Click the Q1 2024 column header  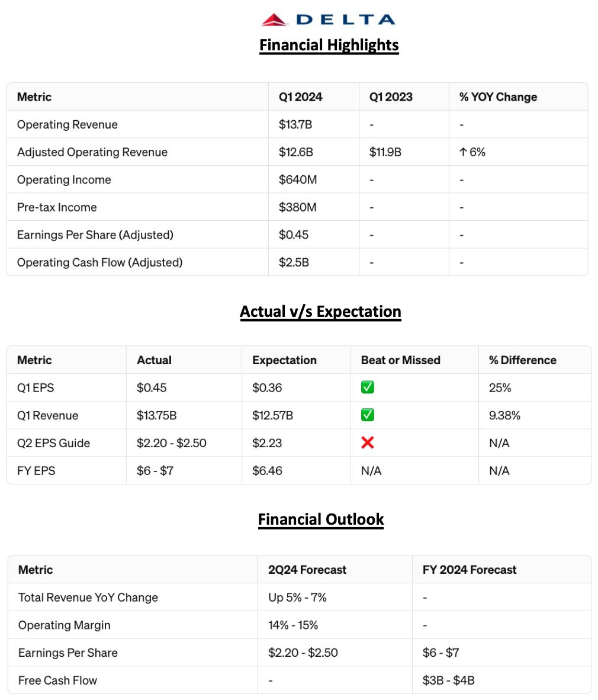coord(301,97)
